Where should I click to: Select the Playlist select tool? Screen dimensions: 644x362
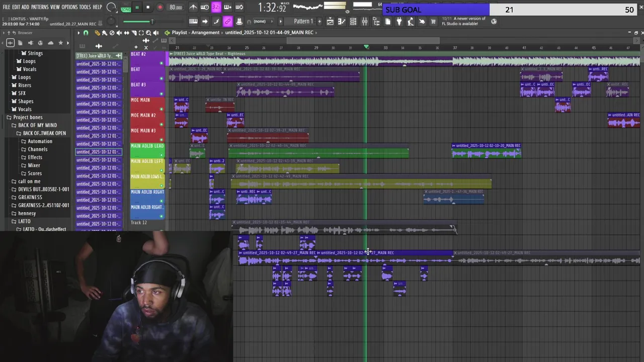coord(141,33)
